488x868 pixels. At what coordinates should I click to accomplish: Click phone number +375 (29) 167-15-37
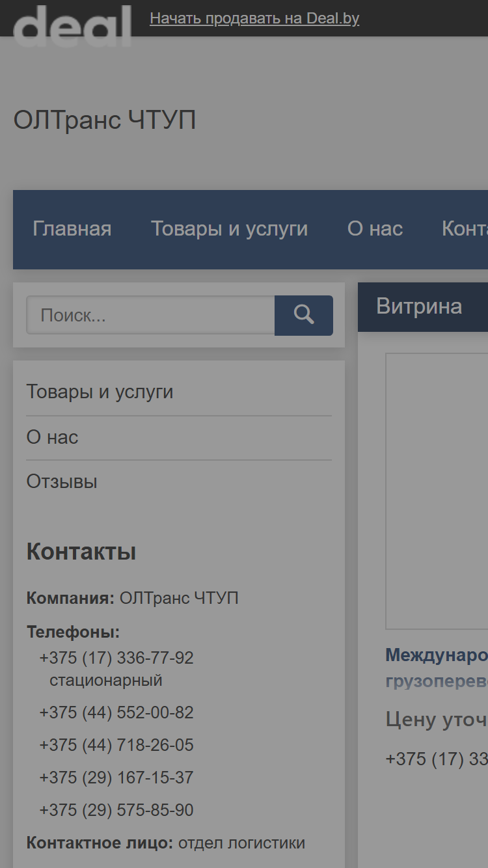(x=116, y=778)
